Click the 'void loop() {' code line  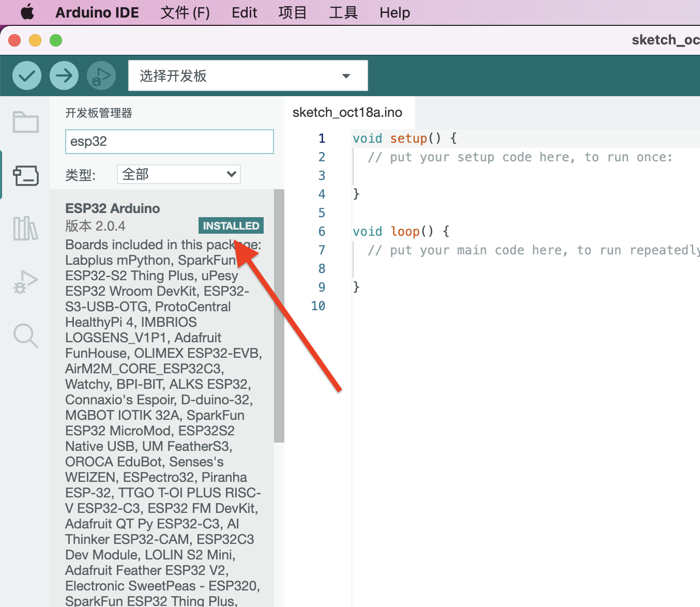pos(401,232)
